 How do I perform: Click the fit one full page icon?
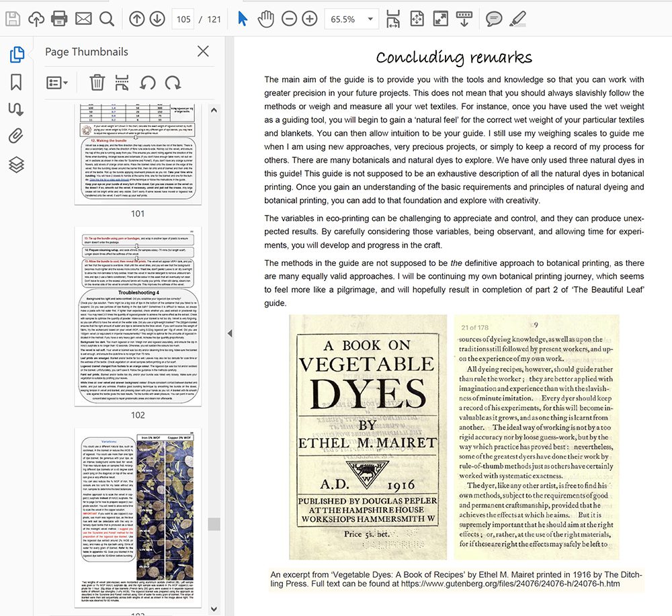click(417, 19)
